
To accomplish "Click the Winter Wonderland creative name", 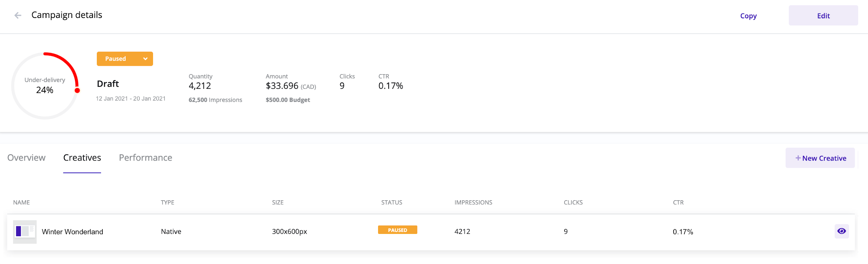I will click(72, 232).
